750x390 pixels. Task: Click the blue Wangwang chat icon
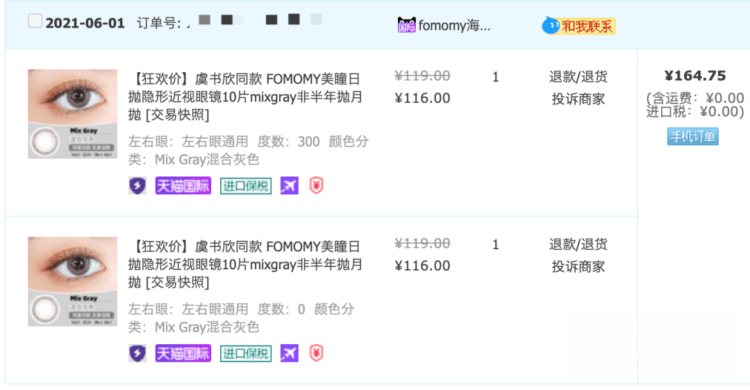click(x=551, y=25)
